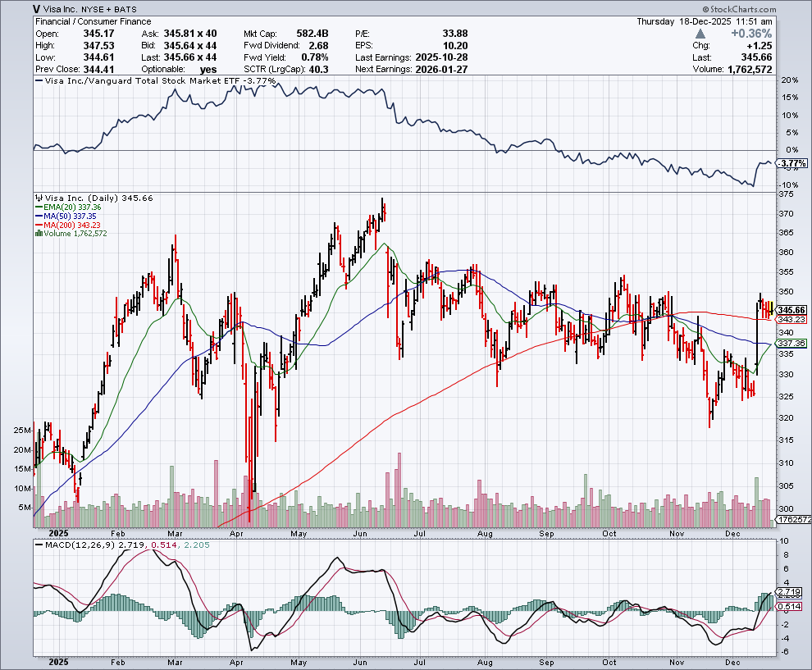This screenshot has height=670, width=812.
Task: Click the MACD 2.719 value tag on axis
Action: click(792, 591)
